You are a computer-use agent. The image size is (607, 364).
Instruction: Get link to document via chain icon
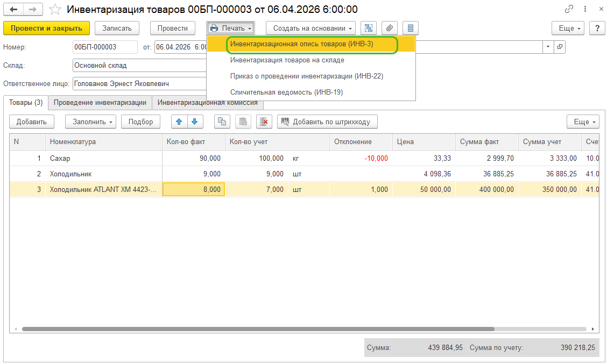coord(569,10)
